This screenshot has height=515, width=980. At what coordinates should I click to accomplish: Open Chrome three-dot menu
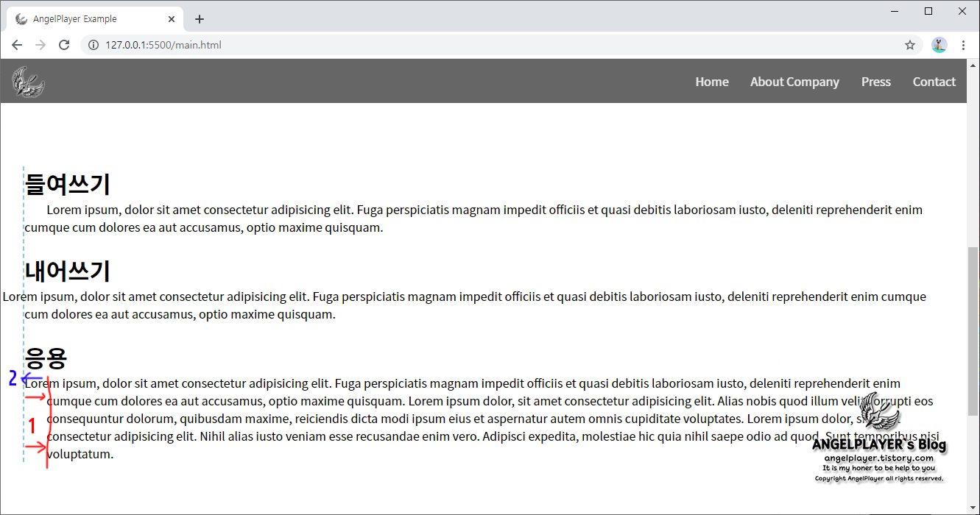point(963,45)
